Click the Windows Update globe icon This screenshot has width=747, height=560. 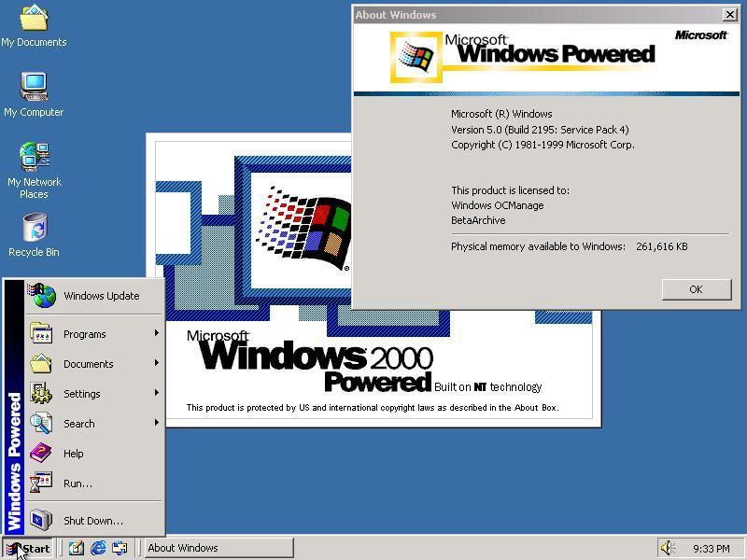coord(42,295)
